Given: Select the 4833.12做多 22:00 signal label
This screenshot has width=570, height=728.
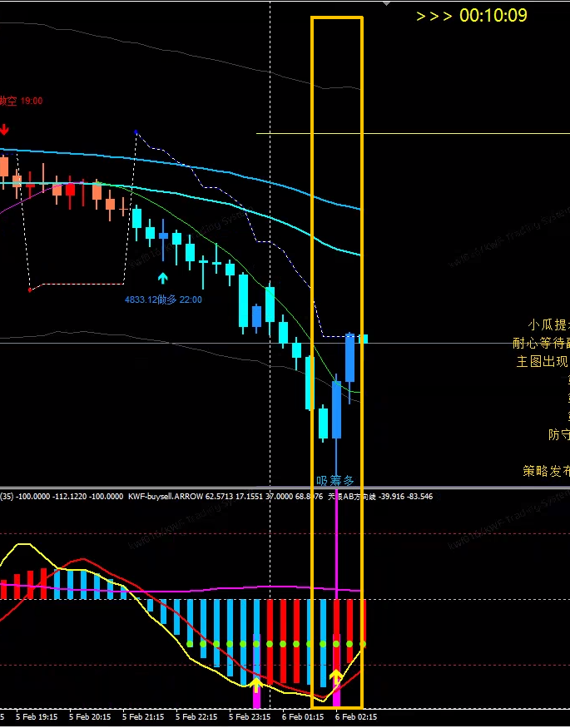Looking at the screenshot, I should point(163,300).
